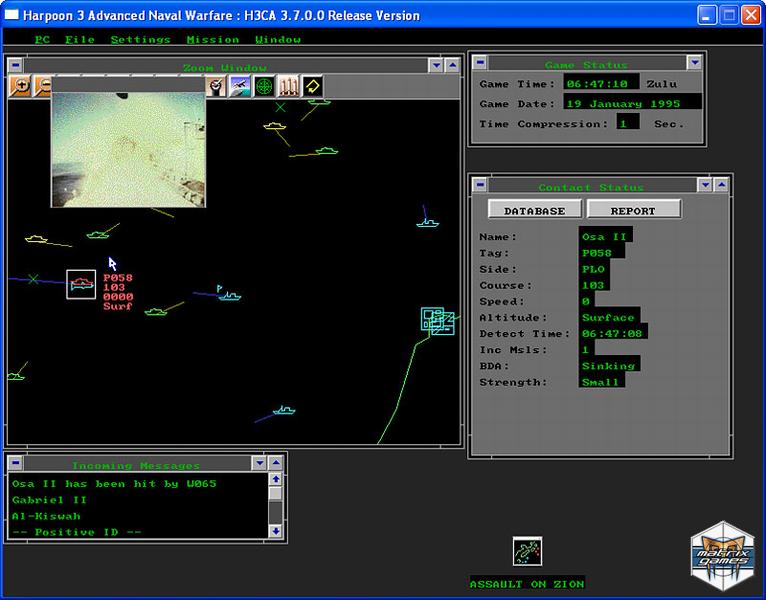Viewport: 766px width, 600px height.
Task: Select the aircraft launch toolbar icon
Action: [240, 87]
